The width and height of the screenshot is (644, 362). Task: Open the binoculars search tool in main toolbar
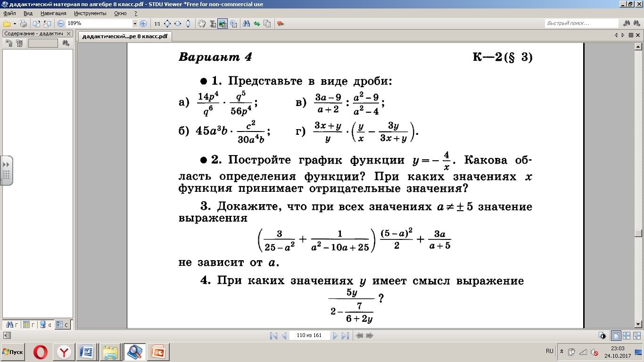click(x=246, y=24)
